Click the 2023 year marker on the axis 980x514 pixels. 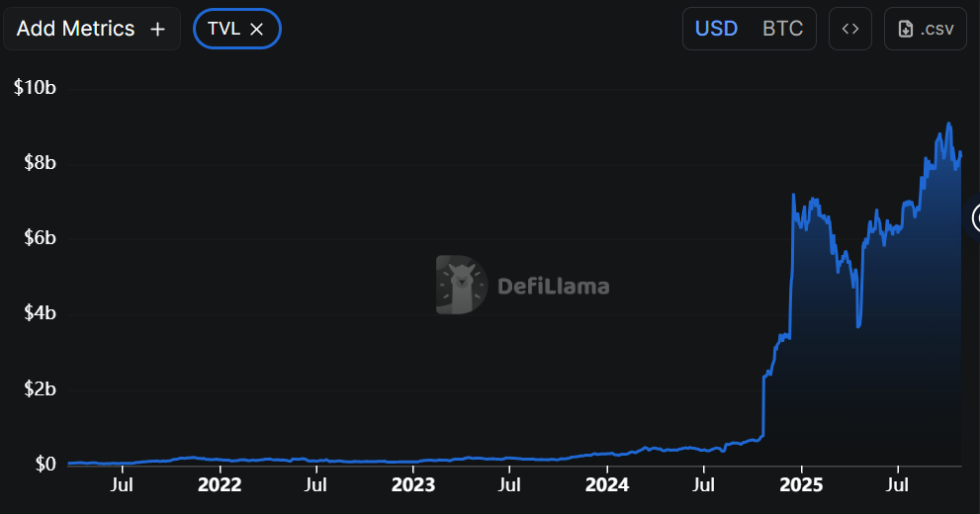pyautogui.click(x=413, y=485)
